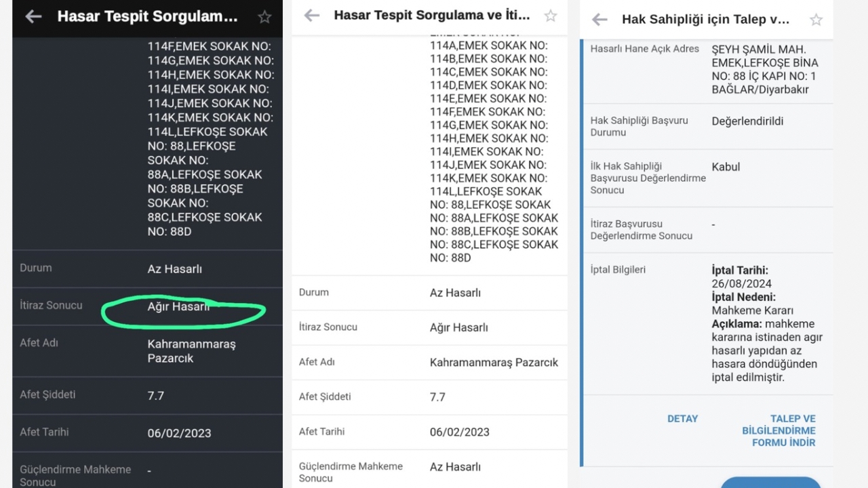Tap the Hak Sahipliği için Talep title
This screenshot has height=488, width=868.
705,20
